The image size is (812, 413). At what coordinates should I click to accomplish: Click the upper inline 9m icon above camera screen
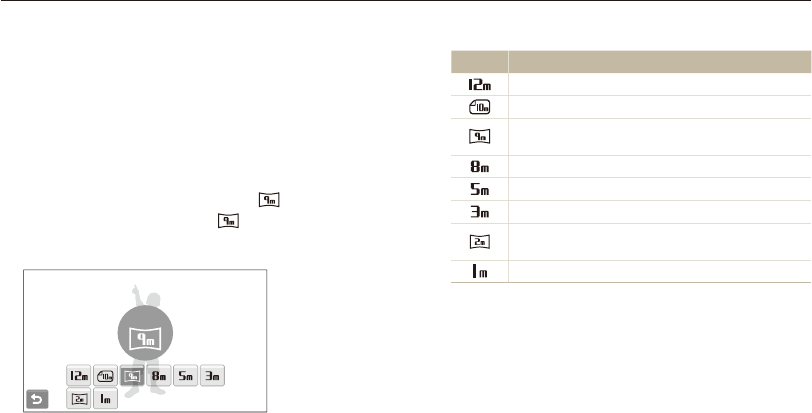266,201
